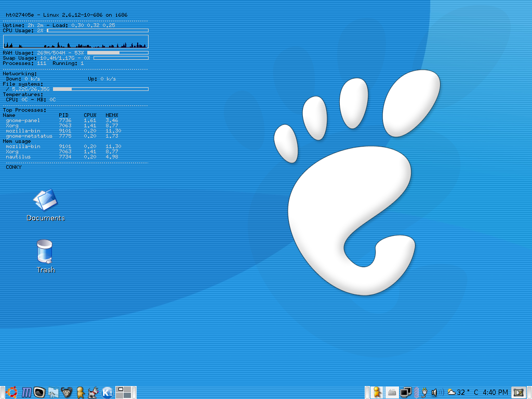This screenshot has height=399, width=532.
Task: Click the hostname Linux kernel header line
Action: [x=66, y=15]
